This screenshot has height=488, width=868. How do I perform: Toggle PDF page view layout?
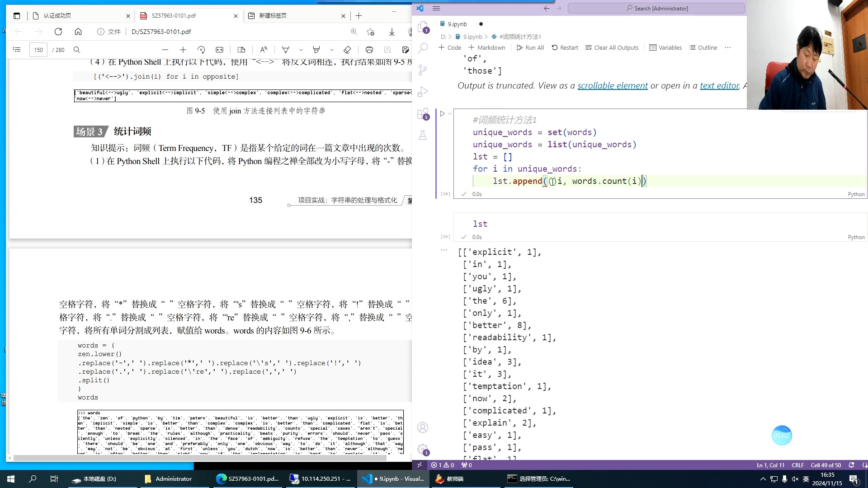241,50
